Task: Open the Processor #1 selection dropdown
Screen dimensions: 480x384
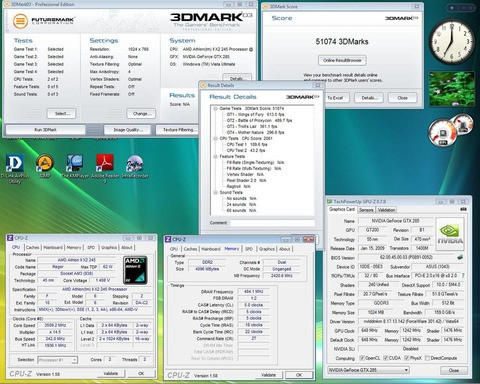Action: tap(58, 360)
